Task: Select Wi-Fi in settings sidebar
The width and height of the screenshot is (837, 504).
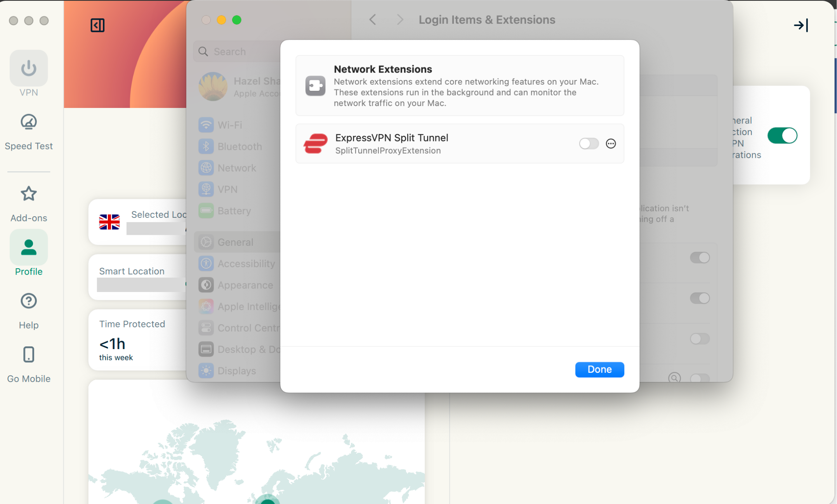Action: (x=229, y=125)
